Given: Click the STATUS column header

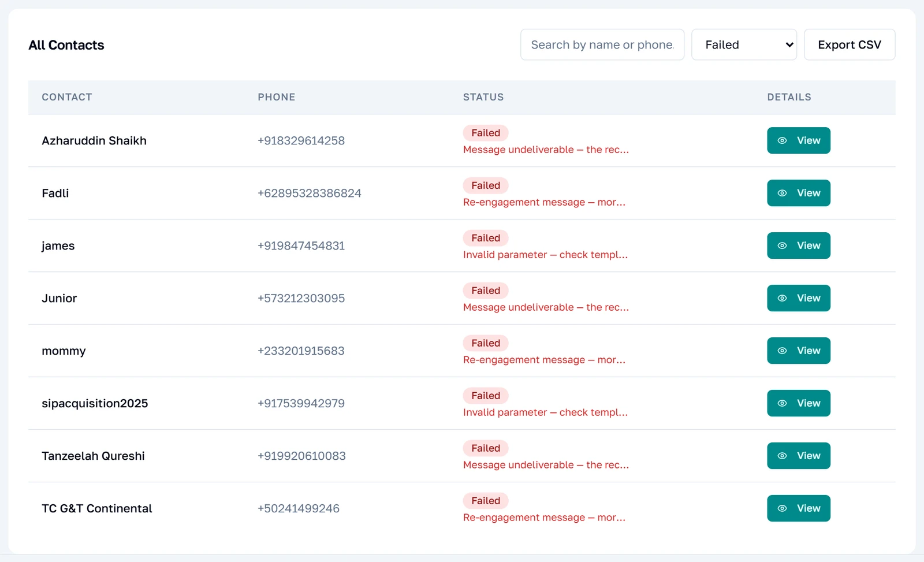Looking at the screenshot, I should [x=483, y=97].
